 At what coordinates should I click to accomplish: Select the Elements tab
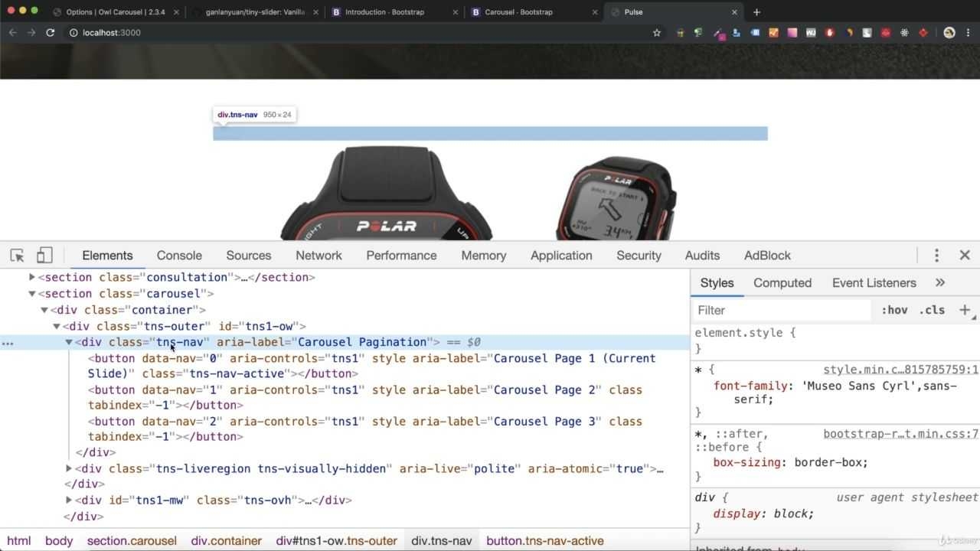click(107, 256)
